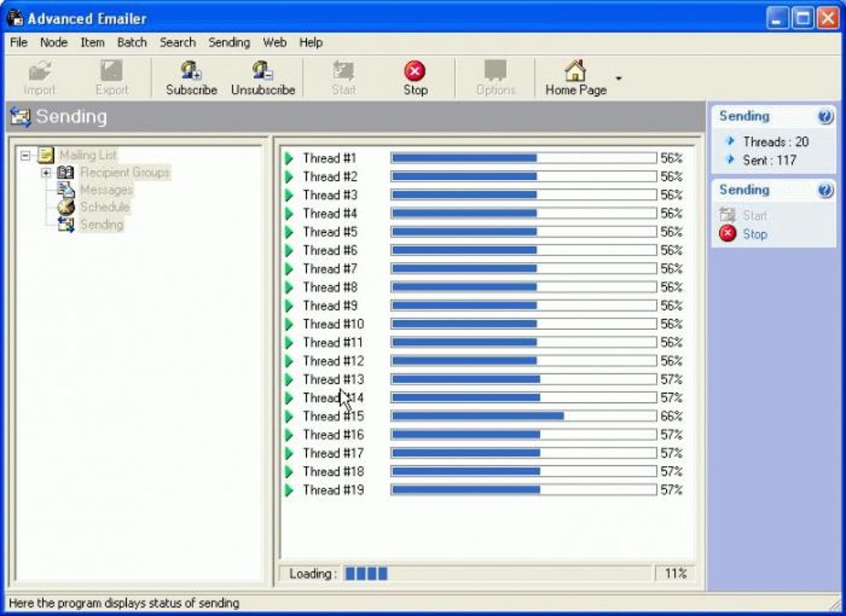Click the Sent : 117 counter
This screenshot has width=846, height=616.
coord(770,160)
